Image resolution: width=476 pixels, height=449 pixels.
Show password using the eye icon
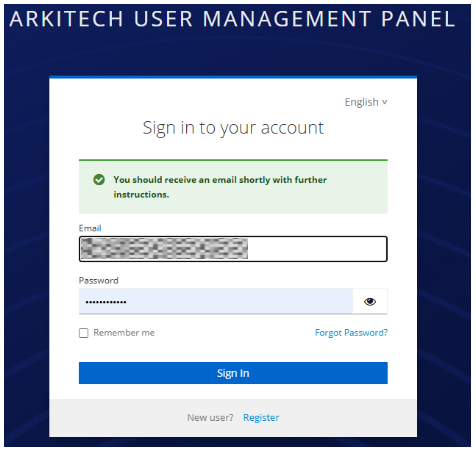click(370, 301)
